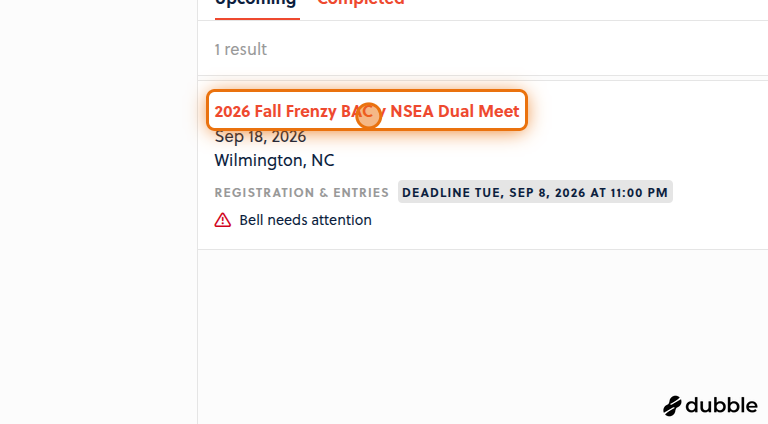Viewport: 768px width, 424px height.
Task: Click the Wilmington, NC location text
Action: [274, 161]
